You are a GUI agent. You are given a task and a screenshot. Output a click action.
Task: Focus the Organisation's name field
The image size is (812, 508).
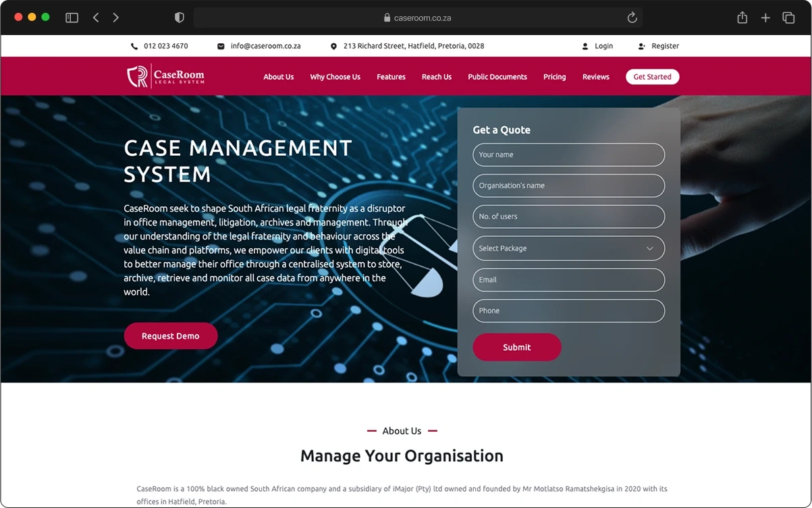pos(568,186)
